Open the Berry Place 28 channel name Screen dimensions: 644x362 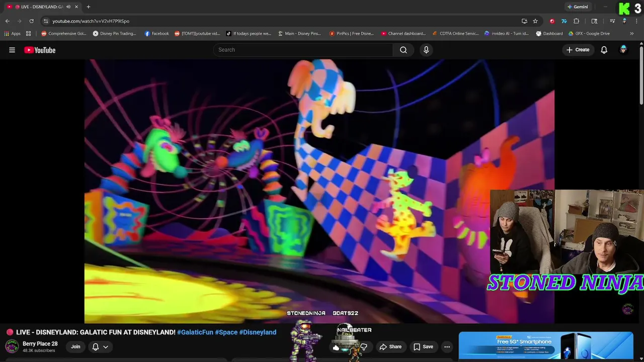pyautogui.click(x=40, y=344)
